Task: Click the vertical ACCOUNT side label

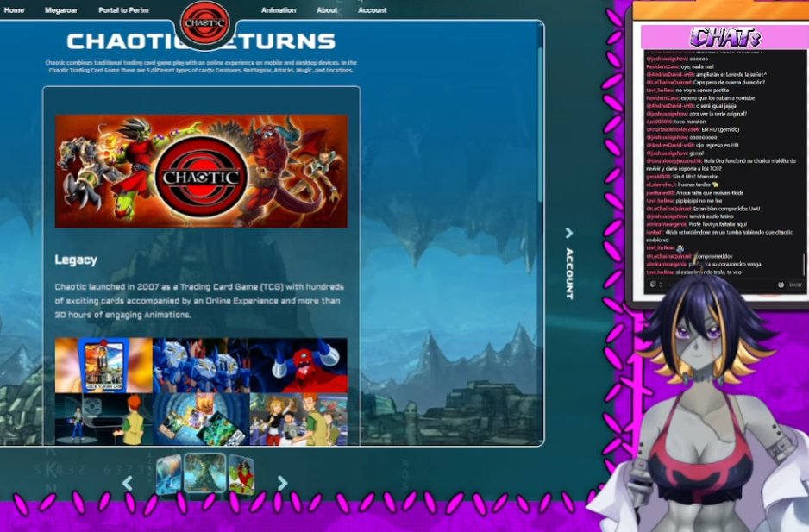Action: tap(569, 273)
